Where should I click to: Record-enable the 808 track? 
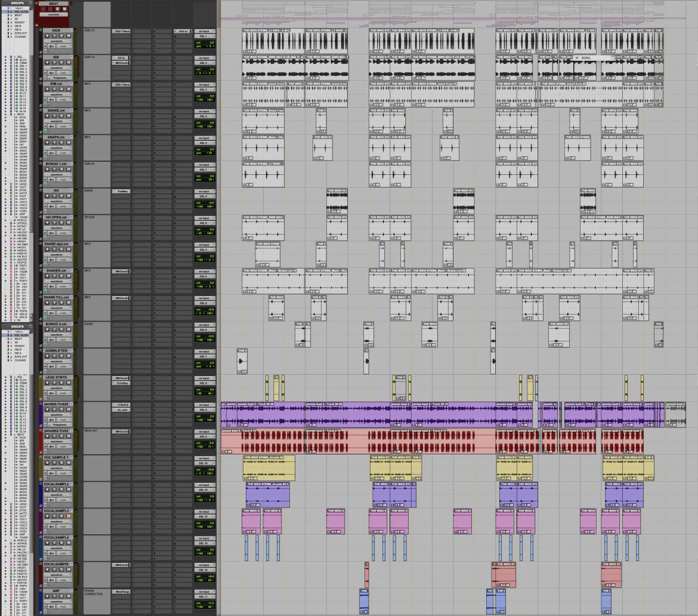(x=47, y=62)
